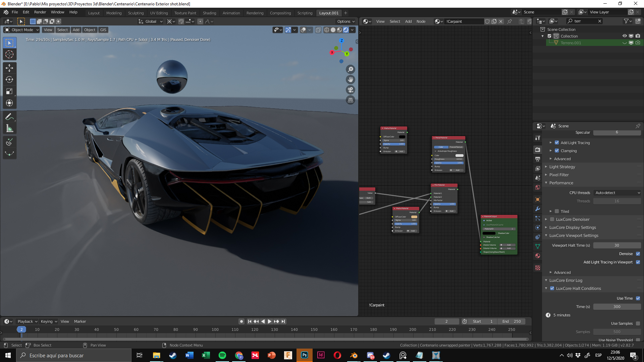The height and width of the screenshot is (362, 644).
Task: Select the Move tool in viewport toolbar
Action: 9,68
